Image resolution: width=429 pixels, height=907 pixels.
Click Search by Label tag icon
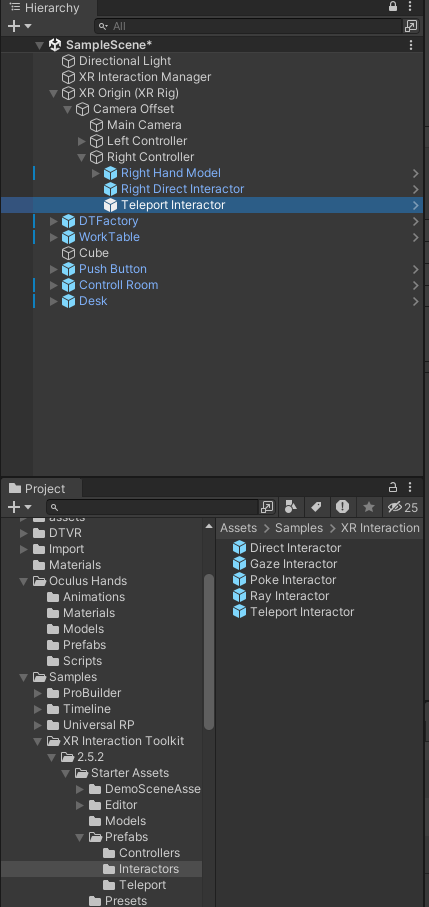tap(316, 507)
